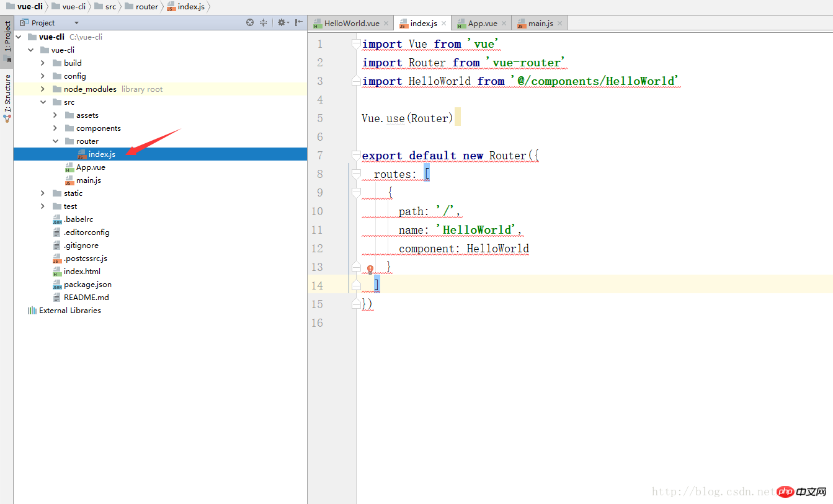Hide the Project panel with hide icon
This screenshot has width=833, height=504.
[299, 22]
